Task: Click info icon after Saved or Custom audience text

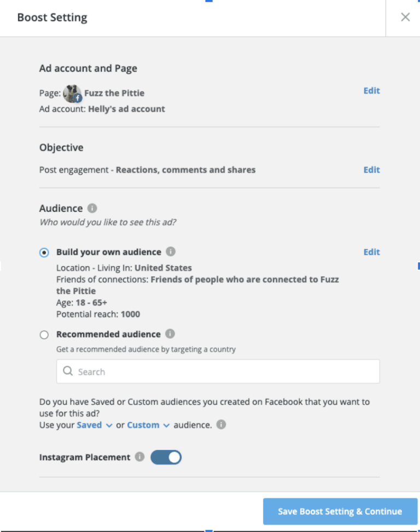Action: 221,425
